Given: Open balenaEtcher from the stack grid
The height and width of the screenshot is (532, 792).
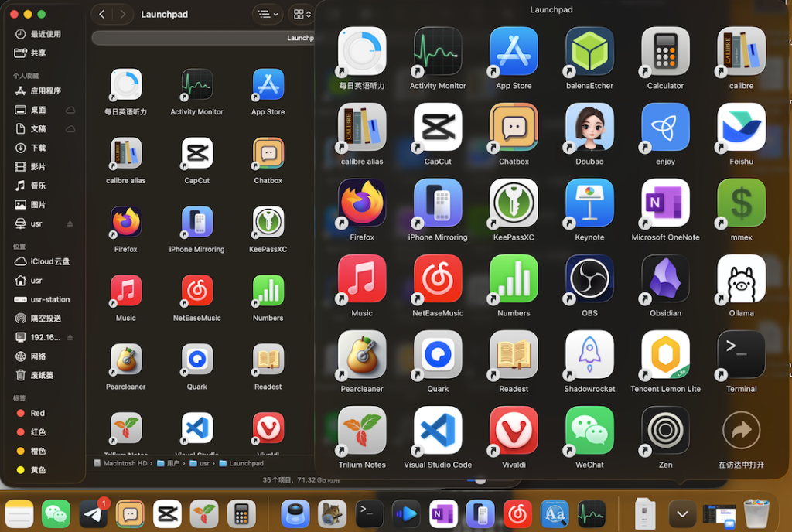Looking at the screenshot, I should pos(589,52).
